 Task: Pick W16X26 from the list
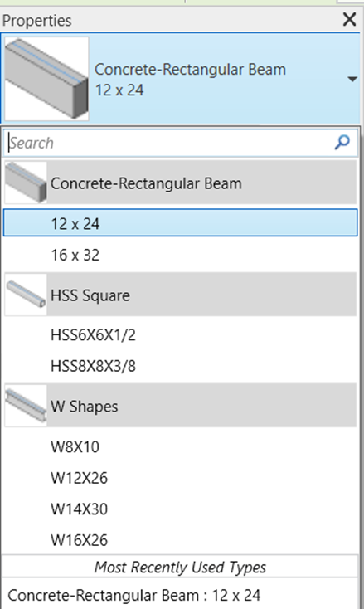[181, 540]
